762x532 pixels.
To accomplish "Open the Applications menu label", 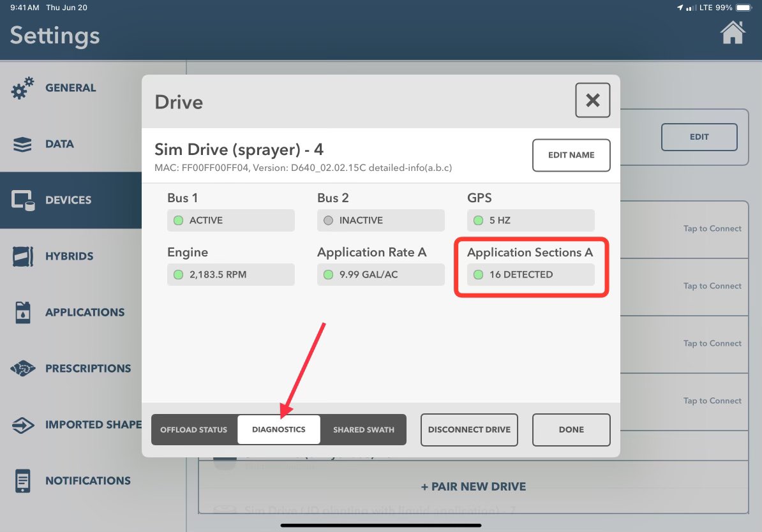I will (85, 313).
